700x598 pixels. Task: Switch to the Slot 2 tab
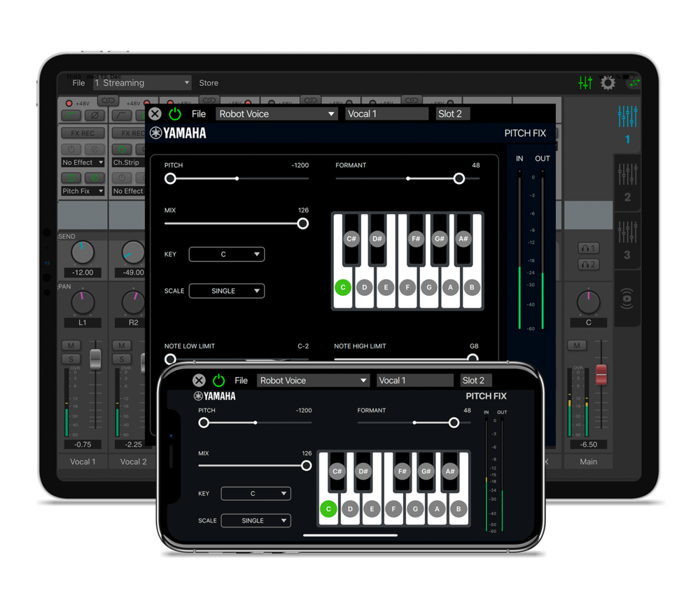(451, 113)
